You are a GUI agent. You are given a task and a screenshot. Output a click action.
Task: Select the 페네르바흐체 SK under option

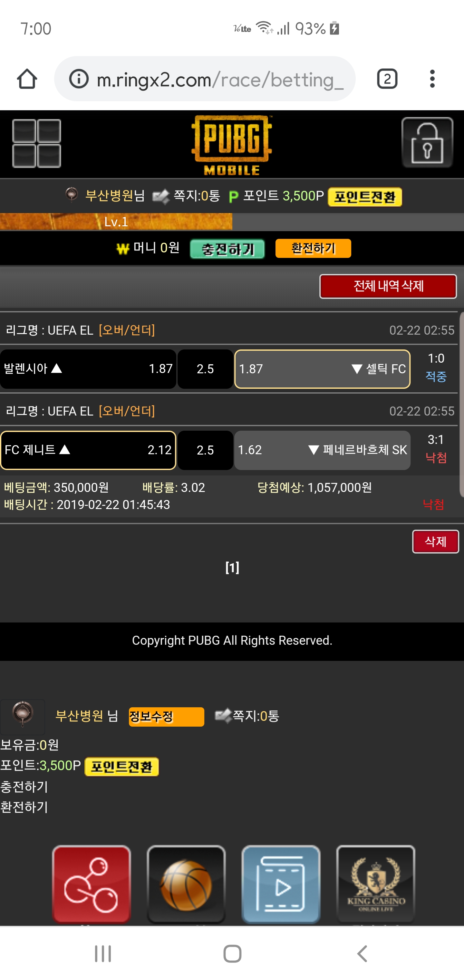tap(322, 450)
